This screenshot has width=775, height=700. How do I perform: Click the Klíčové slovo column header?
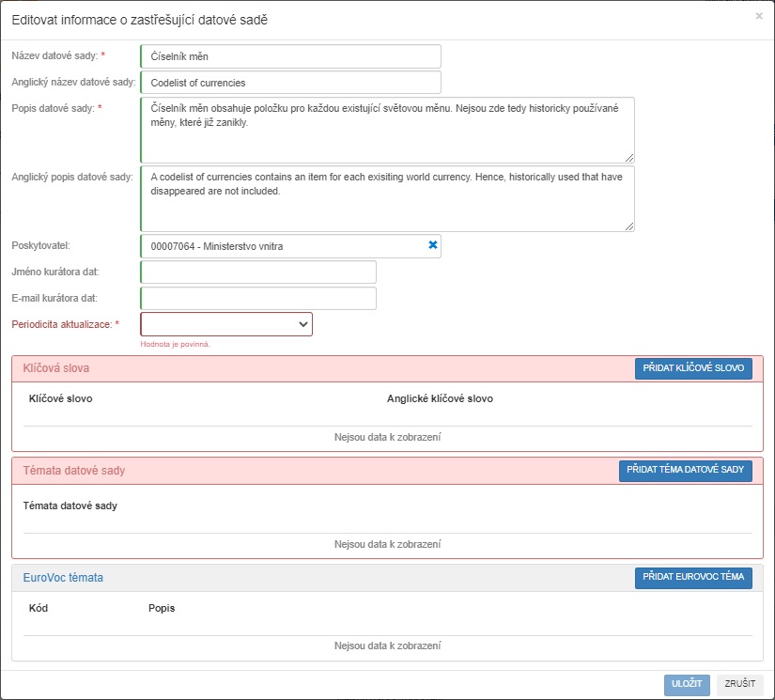tap(61, 398)
